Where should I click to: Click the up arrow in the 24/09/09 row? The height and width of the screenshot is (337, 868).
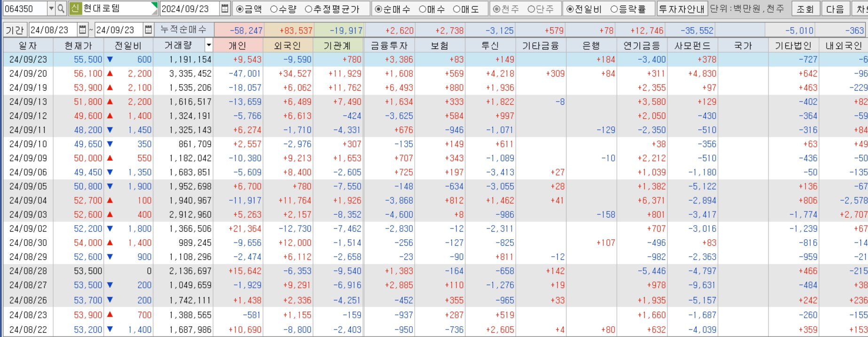click(110, 158)
